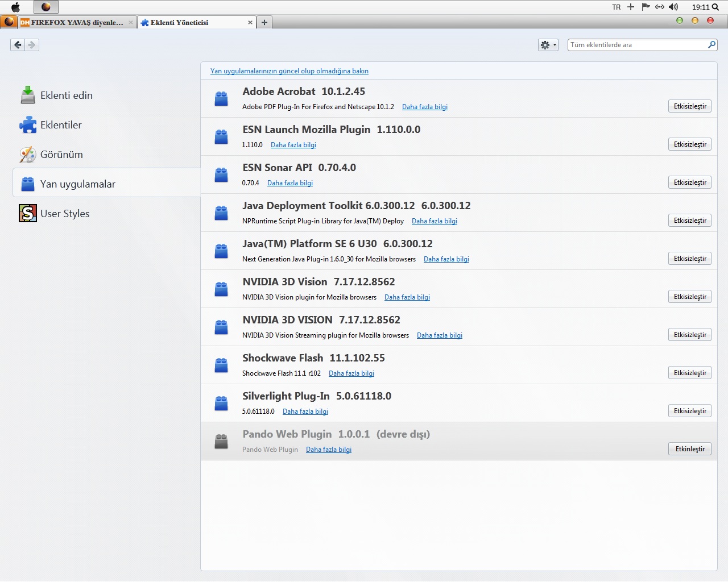Screen dimensions: 728x582
Task: Click the gray Pando Web Plugin icon
Action: tap(221, 442)
